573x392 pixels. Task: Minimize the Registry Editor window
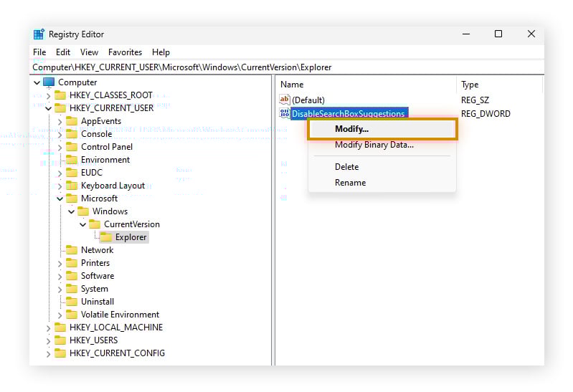(466, 34)
